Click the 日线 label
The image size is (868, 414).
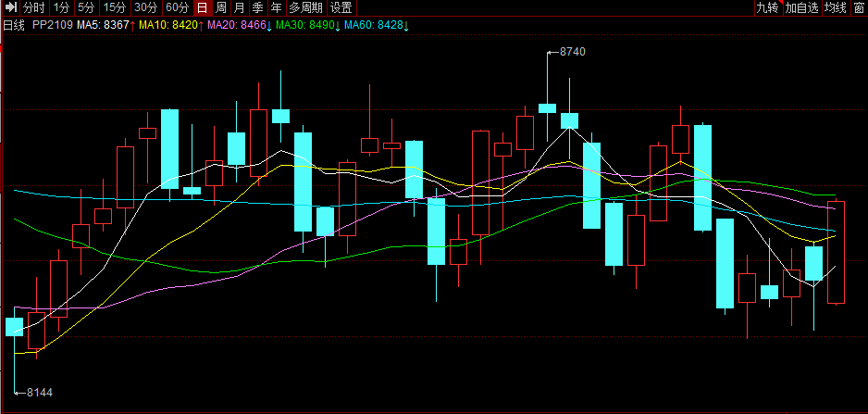tap(15, 25)
